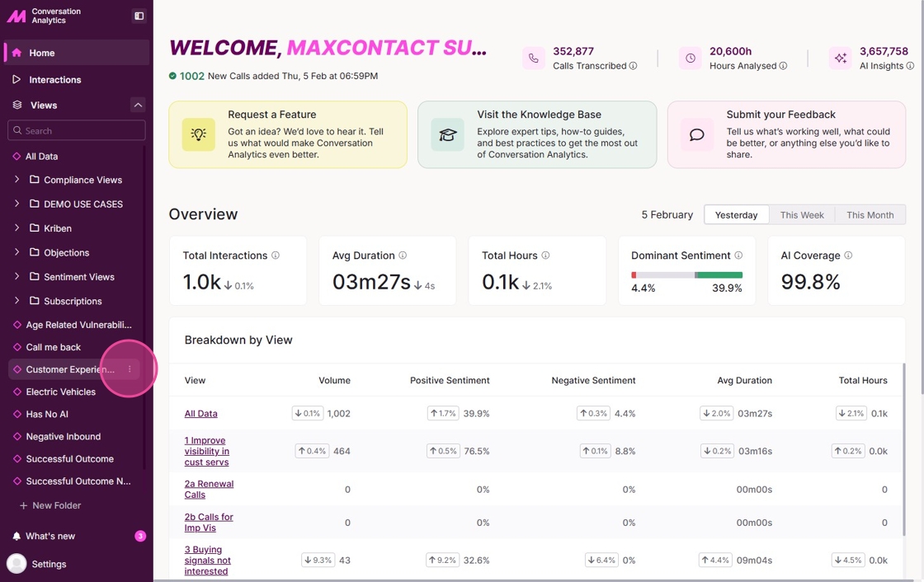The image size is (924, 582).
Task: Open the Interactions menu item
Action: tap(77, 79)
